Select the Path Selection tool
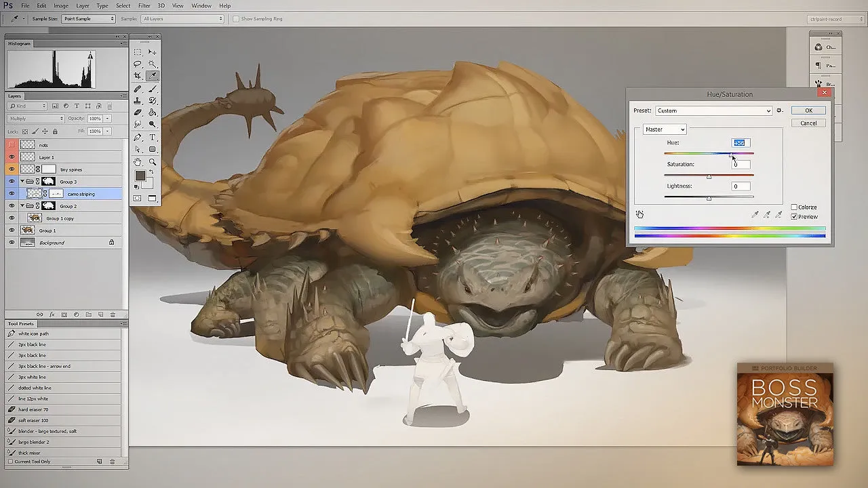The width and height of the screenshot is (868, 488). [138, 149]
